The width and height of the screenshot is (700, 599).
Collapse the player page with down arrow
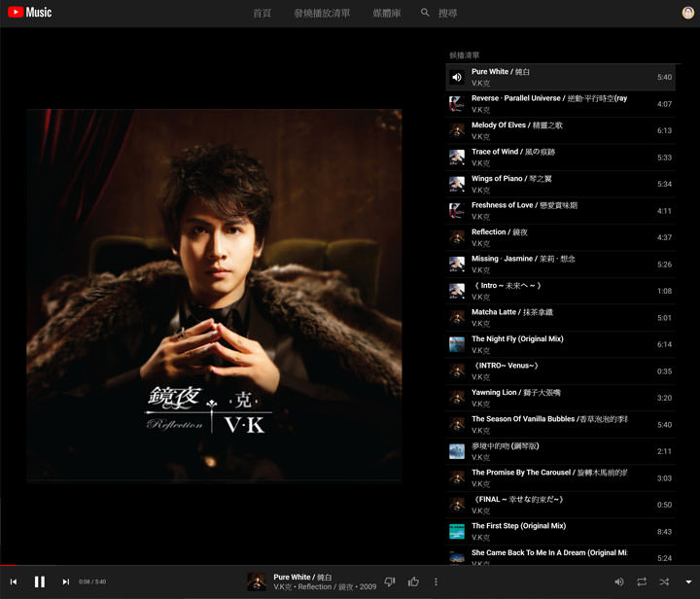(x=688, y=581)
